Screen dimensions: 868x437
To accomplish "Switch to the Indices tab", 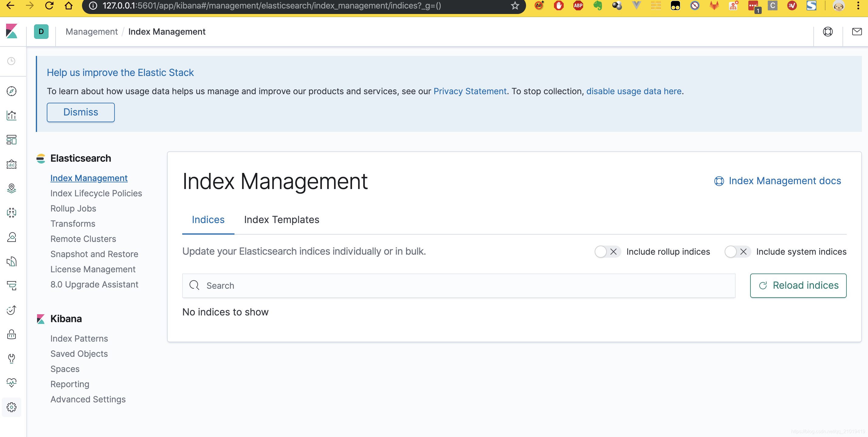I will pyautogui.click(x=208, y=220).
